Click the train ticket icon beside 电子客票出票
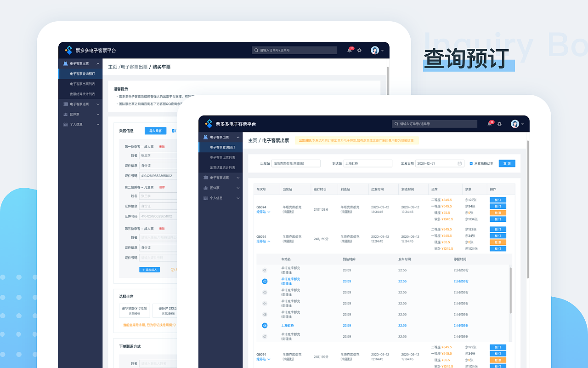Screen dimensions: 588x368 206,137
